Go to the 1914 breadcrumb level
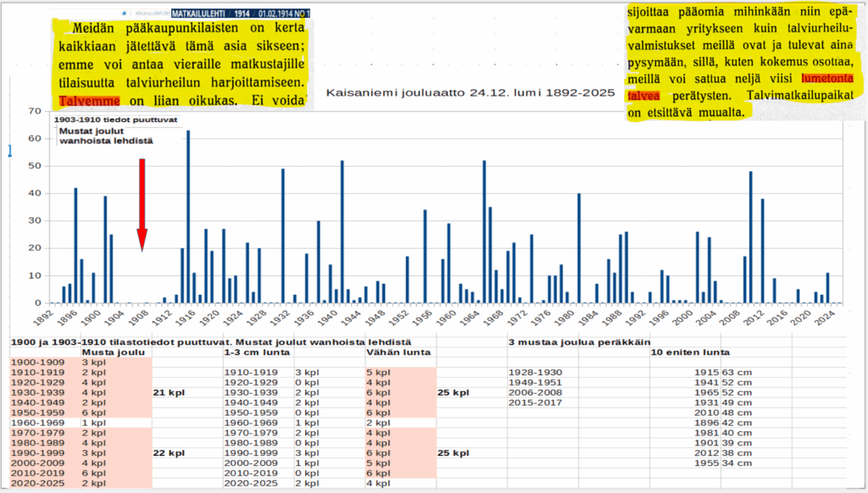This screenshot has width=868, height=493. click(x=242, y=14)
